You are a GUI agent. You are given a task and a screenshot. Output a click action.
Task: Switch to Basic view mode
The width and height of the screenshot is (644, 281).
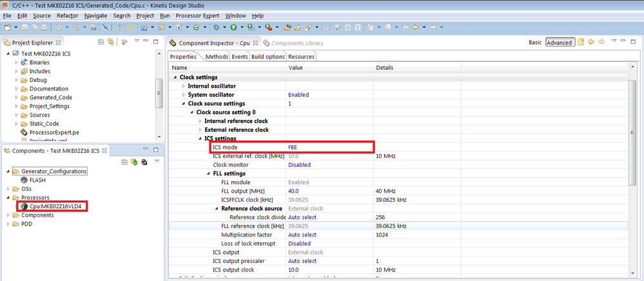[535, 43]
